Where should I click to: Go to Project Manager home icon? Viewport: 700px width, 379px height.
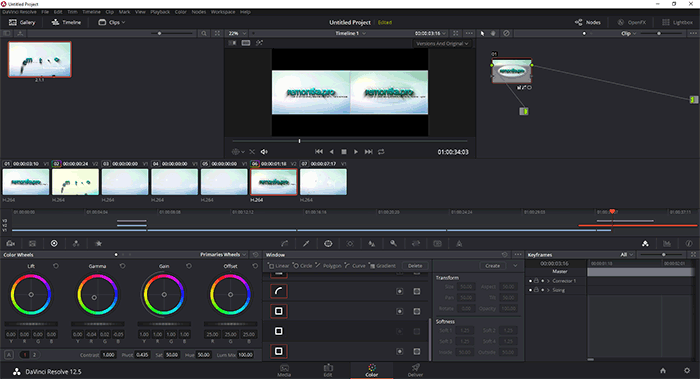[663, 371]
